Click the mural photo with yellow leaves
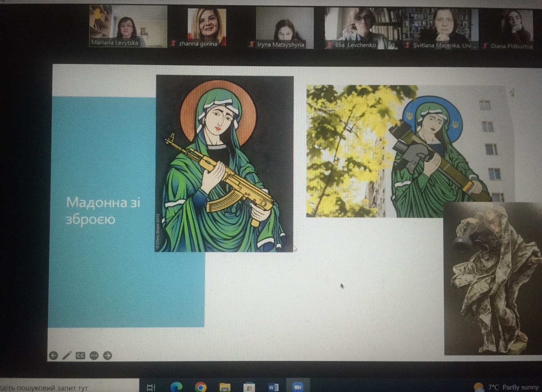 (x=410, y=151)
